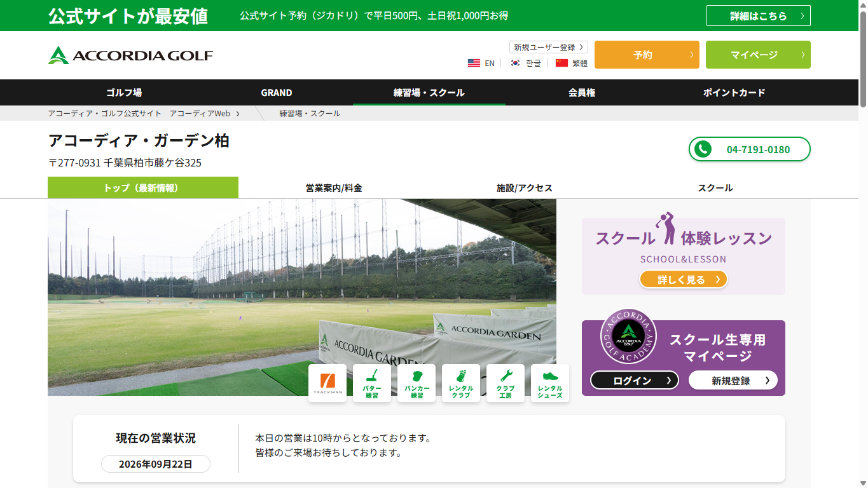Click the 詳細はこちら banner button
Screen dimensions: 868x488
pos(759,16)
